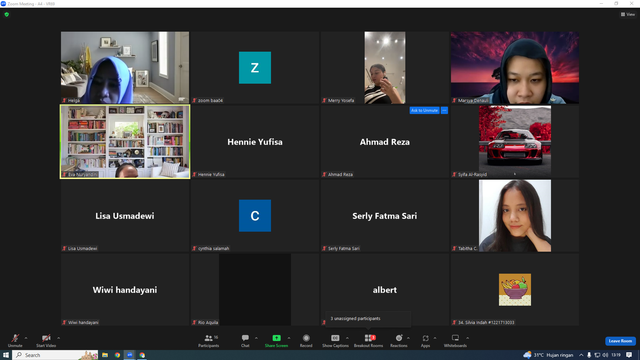640x360 pixels.
Task: Open the Reactions menu
Action: tap(399, 340)
